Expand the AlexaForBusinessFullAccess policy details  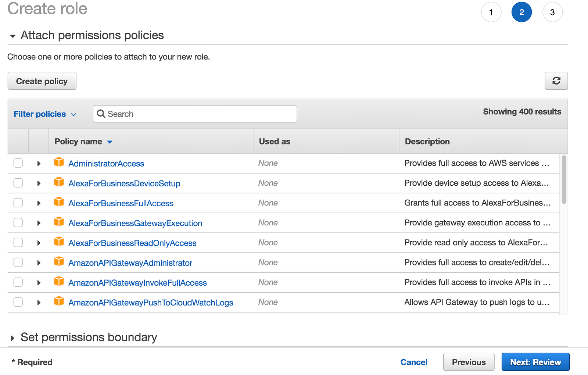(39, 203)
